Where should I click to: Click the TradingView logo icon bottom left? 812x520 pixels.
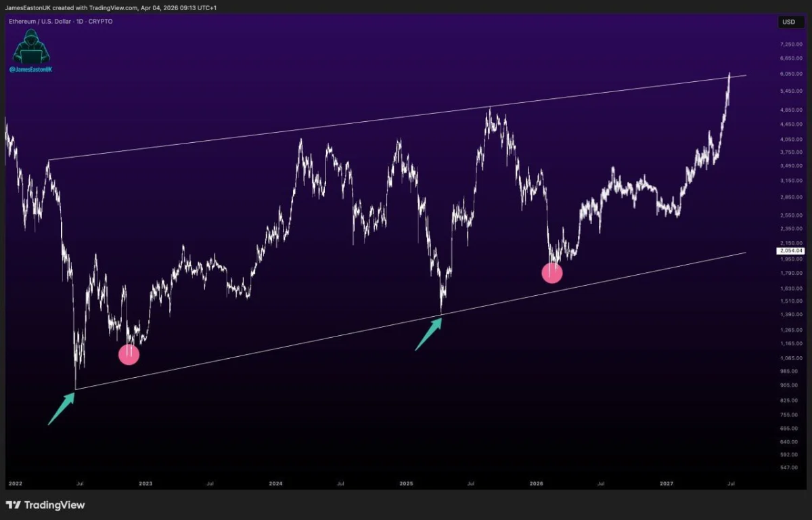[x=14, y=506]
